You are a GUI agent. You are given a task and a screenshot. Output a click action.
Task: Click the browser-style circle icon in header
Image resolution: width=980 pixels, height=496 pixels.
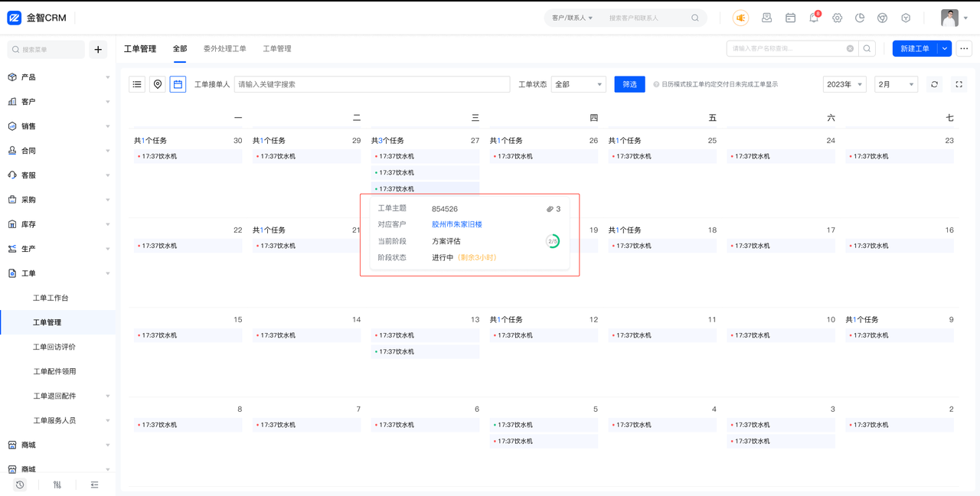coord(883,18)
